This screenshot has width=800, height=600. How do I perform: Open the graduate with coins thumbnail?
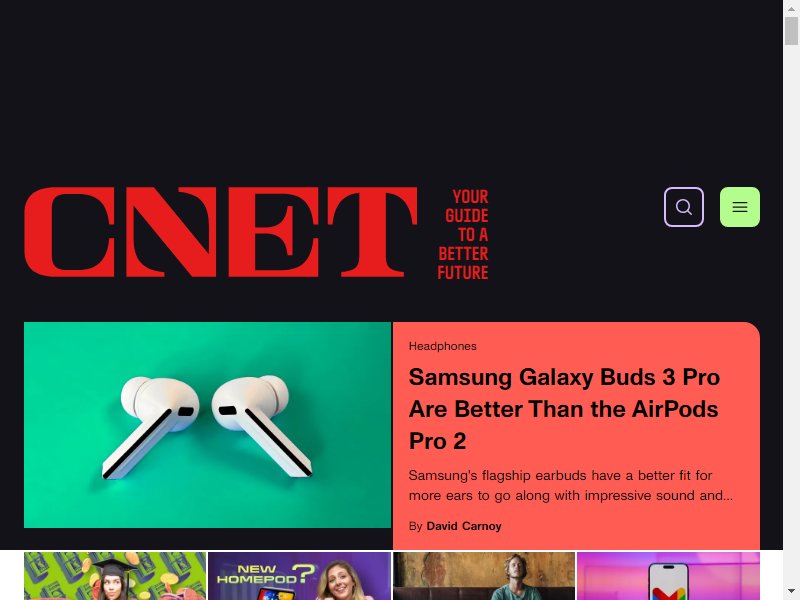(115, 576)
